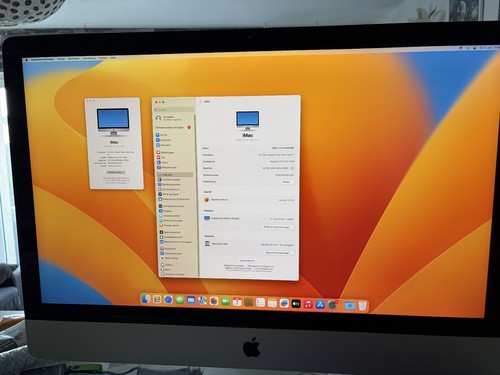
Task: Open the Mail app in the Dock
Action: point(191,300)
